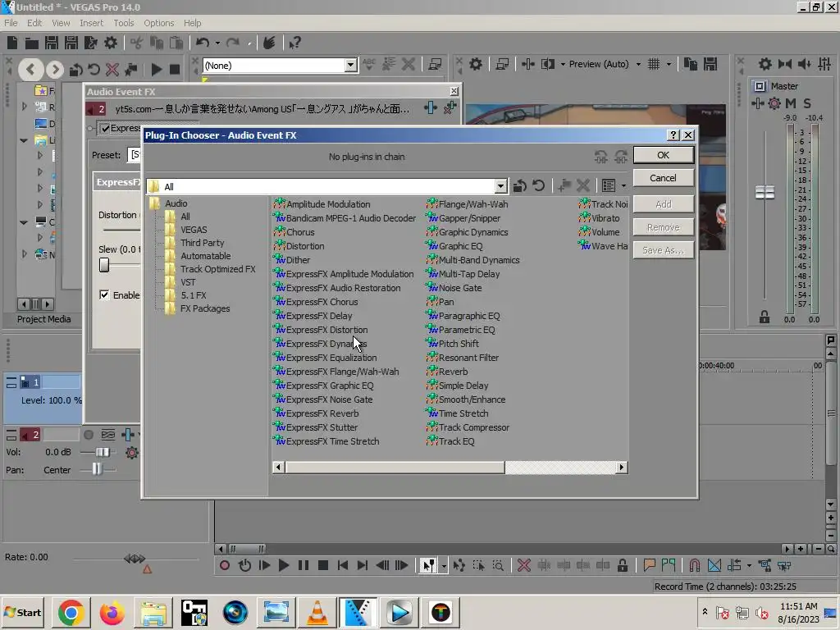Click the What's This help icon

(294, 43)
